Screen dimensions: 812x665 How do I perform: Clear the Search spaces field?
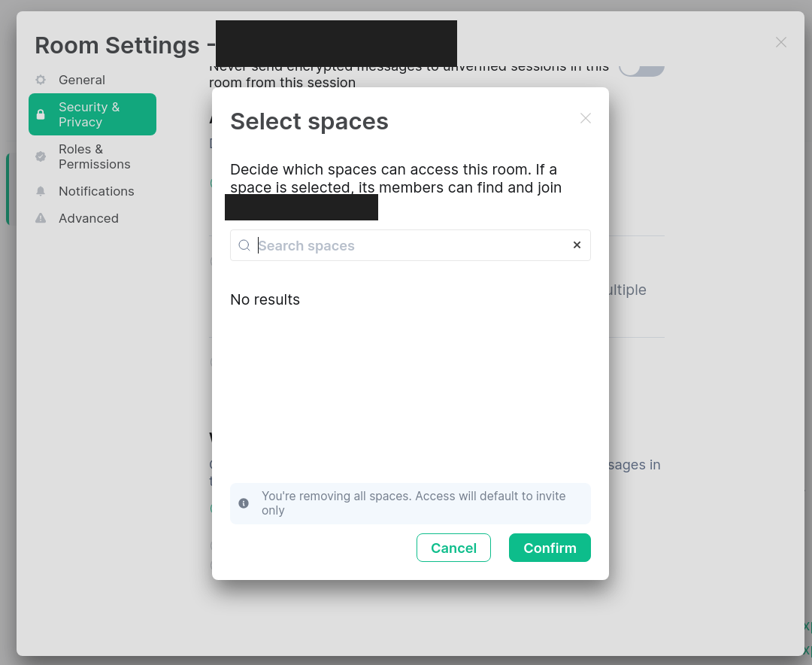point(577,245)
